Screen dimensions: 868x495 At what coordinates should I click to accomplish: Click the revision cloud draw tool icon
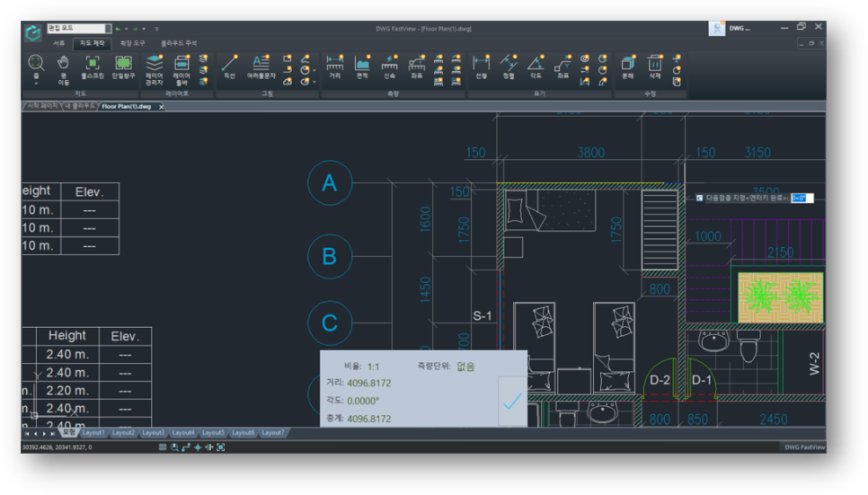tap(288, 82)
